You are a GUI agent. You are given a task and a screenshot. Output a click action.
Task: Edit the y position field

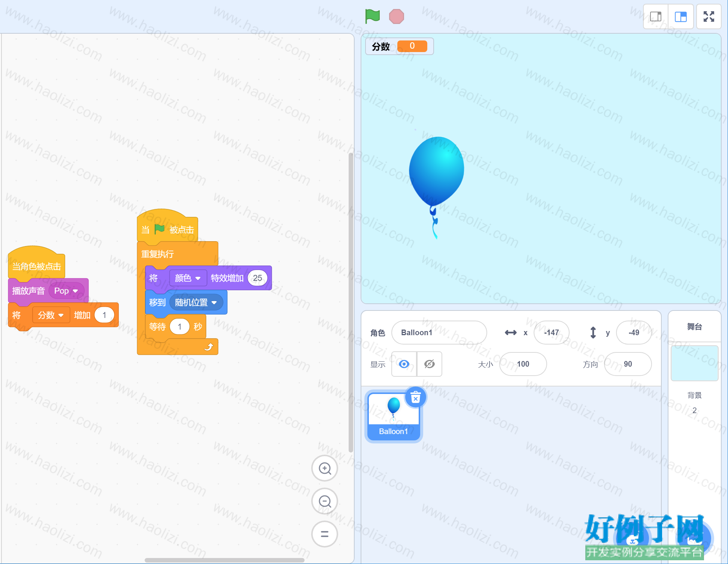click(x=634, y=333)
